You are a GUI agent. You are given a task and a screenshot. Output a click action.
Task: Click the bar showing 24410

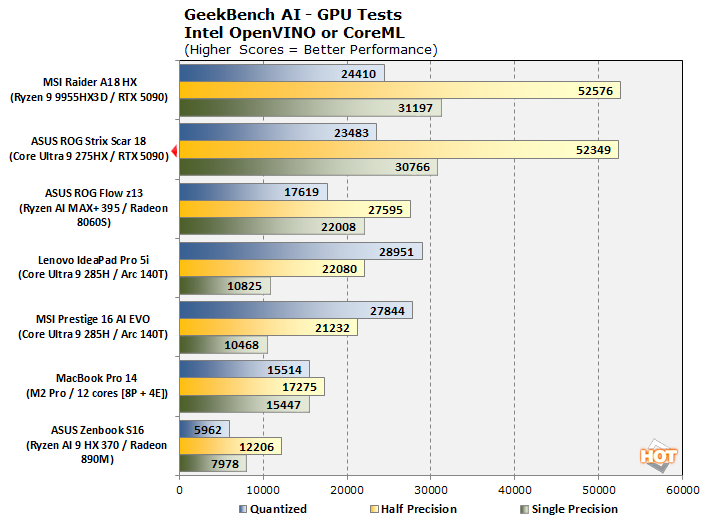(282, 73)
